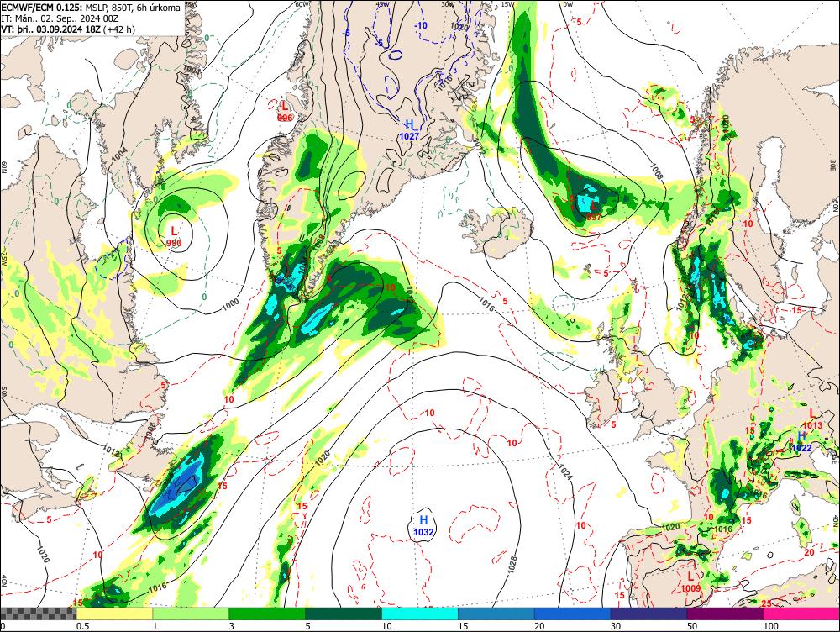Viewport: 840px width, 632px height.
Task: Click the 30W longitude label
Action: pos(448,3)
